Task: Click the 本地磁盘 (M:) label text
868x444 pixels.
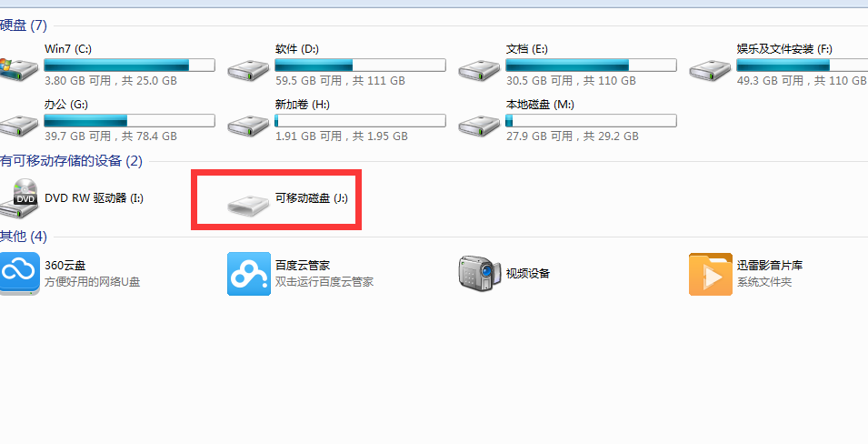Action: click(532, 105)
